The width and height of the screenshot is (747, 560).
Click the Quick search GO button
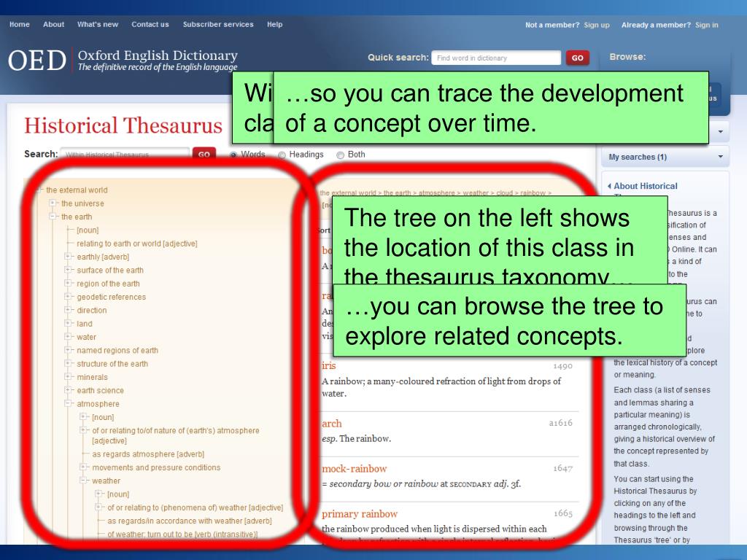[577, 58]
